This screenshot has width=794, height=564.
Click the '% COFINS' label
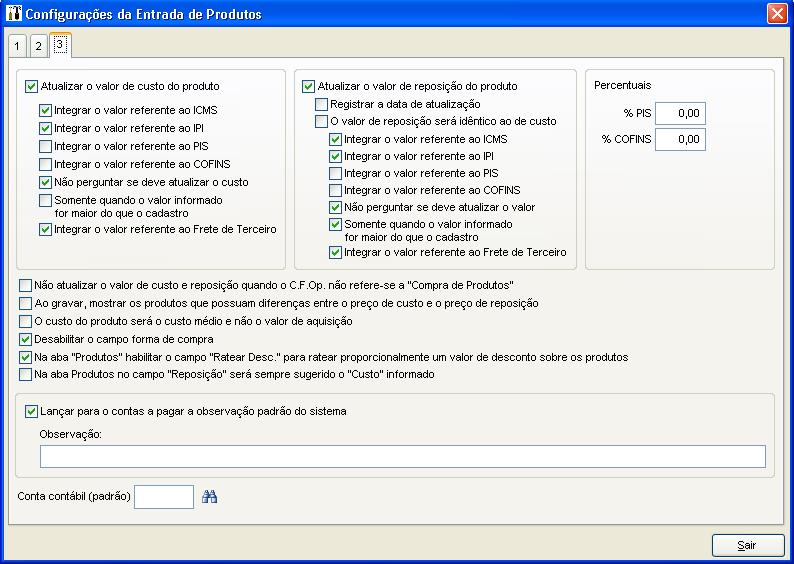coord(626,139)
